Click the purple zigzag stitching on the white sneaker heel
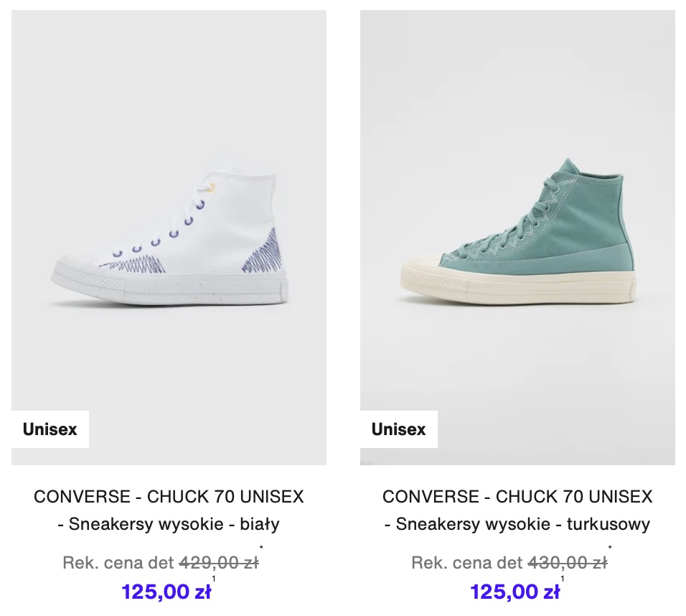 pos(264,253)
